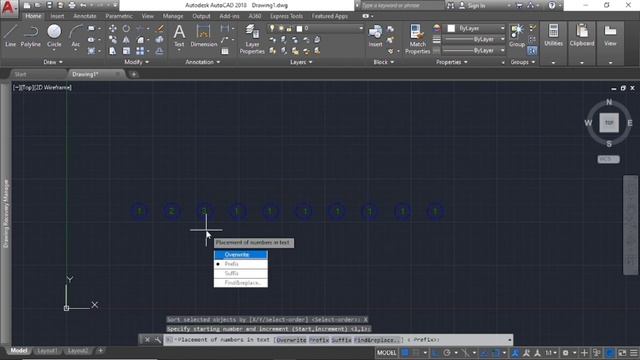Toggle group selection on/off in Groups panel
The width and height of the screenshot is (640, 360).
pos(532,51)
